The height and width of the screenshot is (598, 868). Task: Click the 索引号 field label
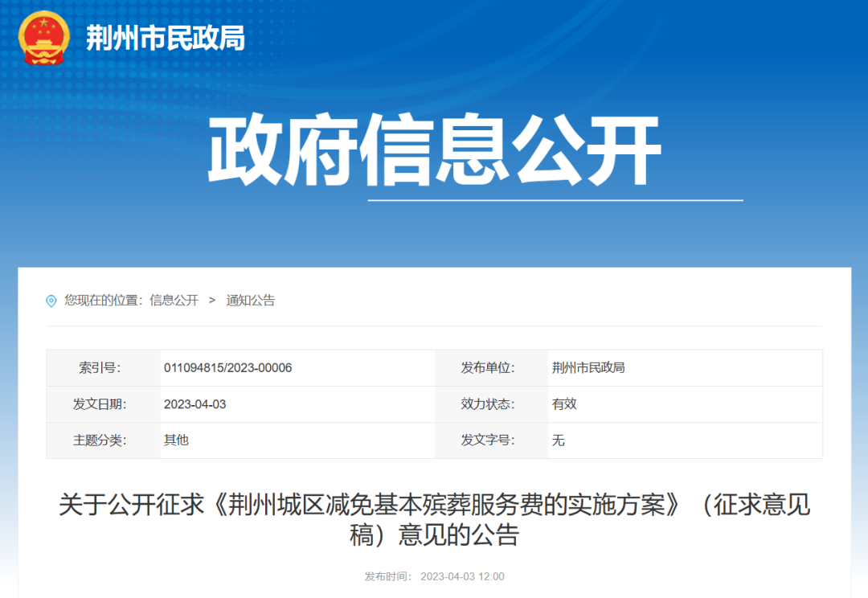[103, 367]
